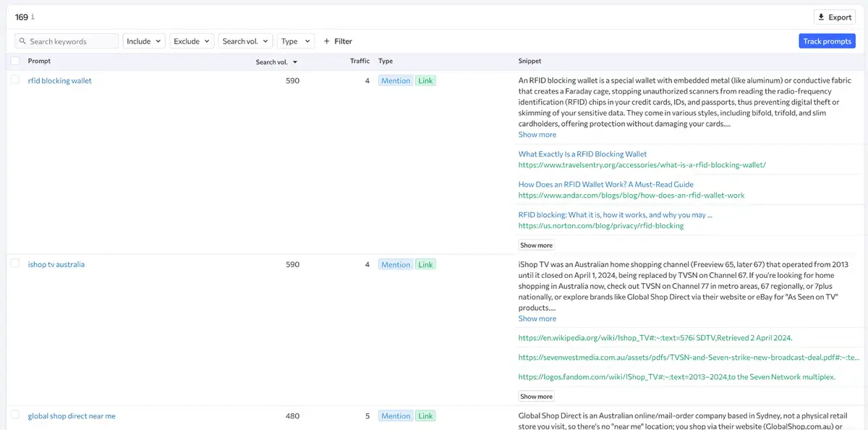Expand ishop tv snippet text with Show more link
868x430 pixels.
(537, 319)
